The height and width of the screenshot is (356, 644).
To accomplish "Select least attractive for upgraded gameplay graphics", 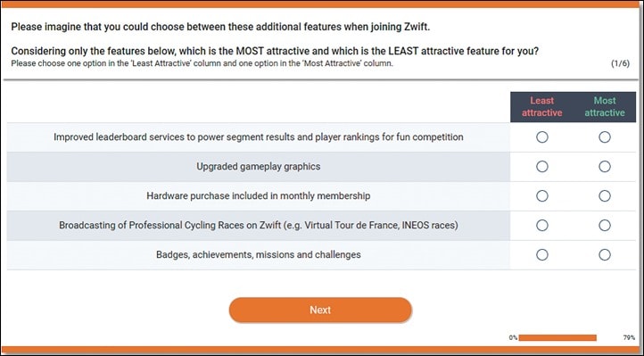I will [x=541, y=167].
